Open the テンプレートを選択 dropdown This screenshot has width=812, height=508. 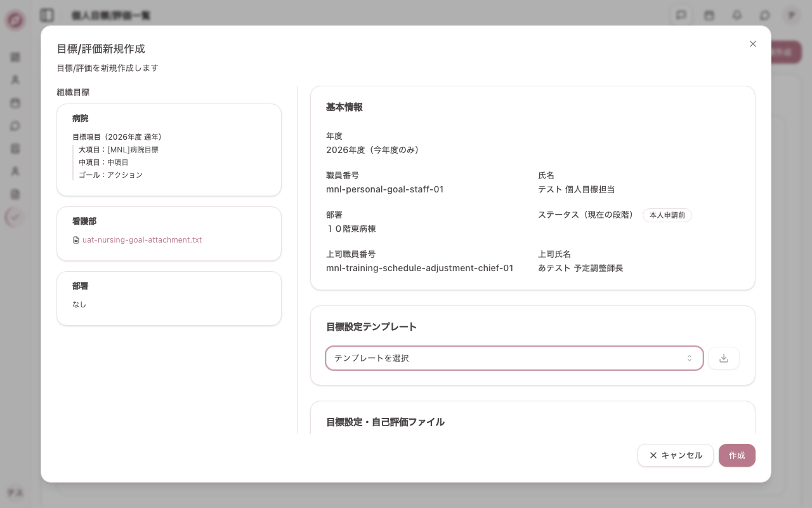(514, 358)
